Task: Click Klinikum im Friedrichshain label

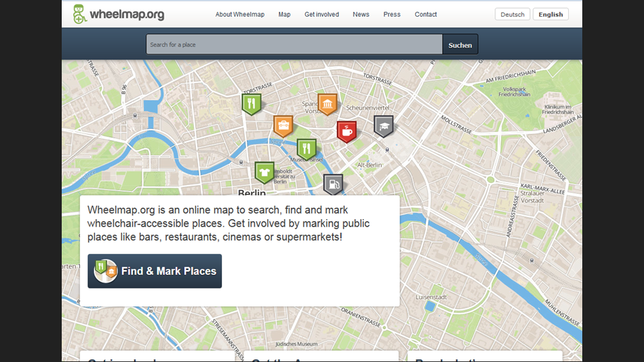Action: (557, 109)
